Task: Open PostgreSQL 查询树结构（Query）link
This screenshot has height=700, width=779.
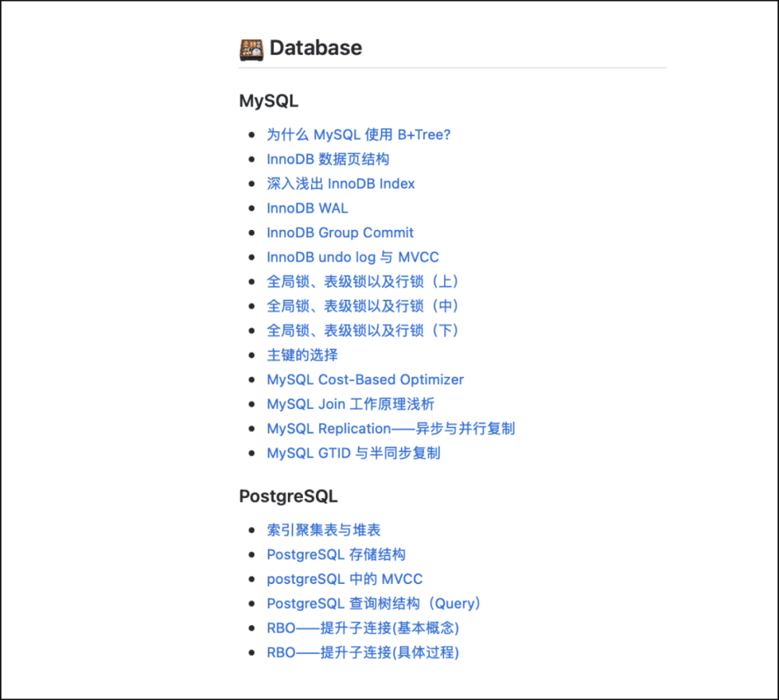Action: (374, 603)
